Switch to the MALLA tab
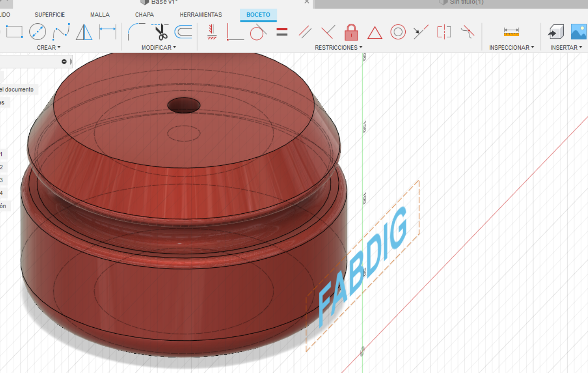 [x=100, y=15]
